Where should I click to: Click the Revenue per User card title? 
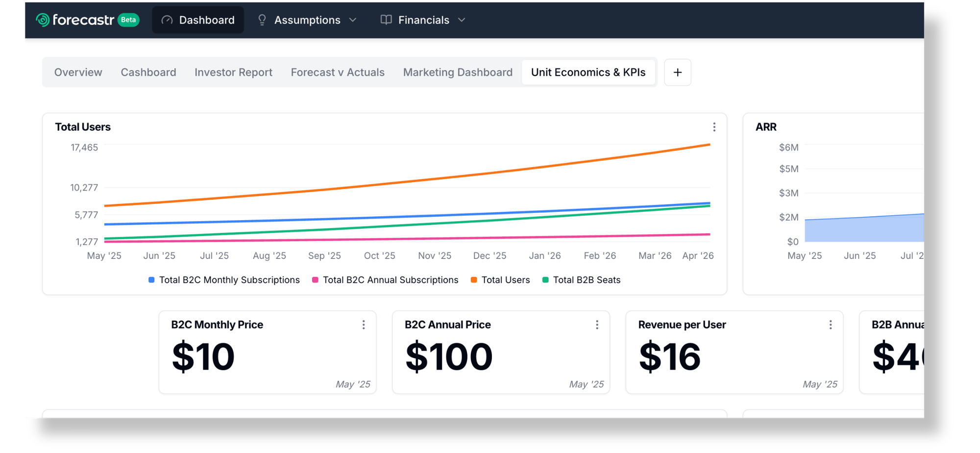pyautogui.click(x=682, y=325)
